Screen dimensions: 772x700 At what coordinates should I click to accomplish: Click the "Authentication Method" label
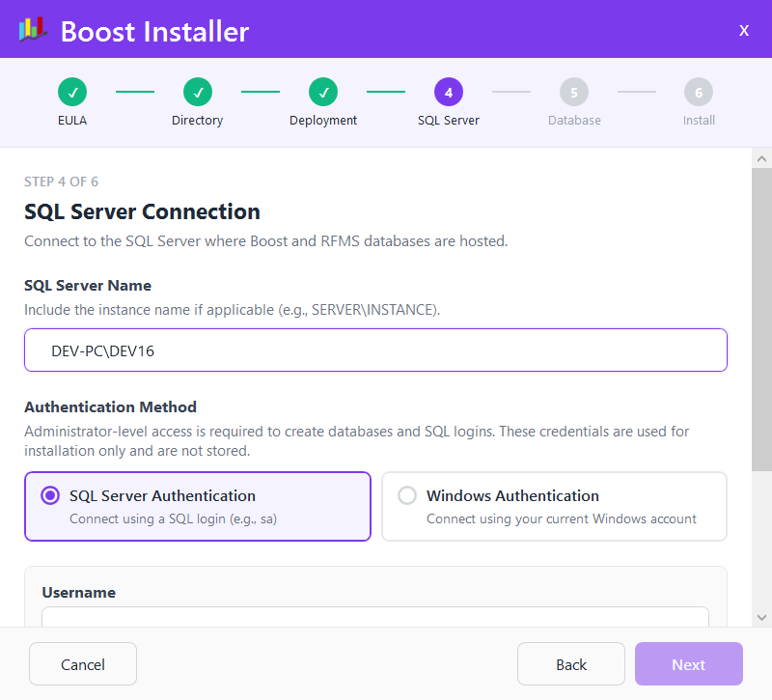110,406
